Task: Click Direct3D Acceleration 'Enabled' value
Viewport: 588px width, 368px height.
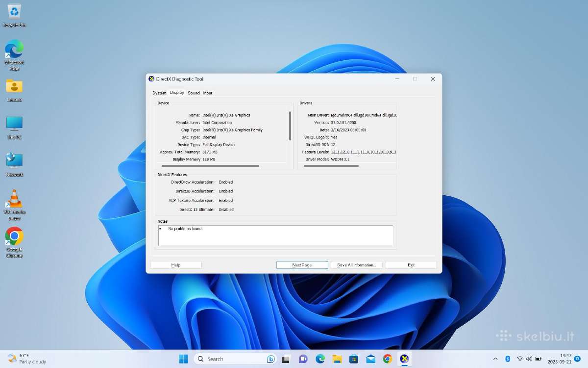Action: point(226,191)
